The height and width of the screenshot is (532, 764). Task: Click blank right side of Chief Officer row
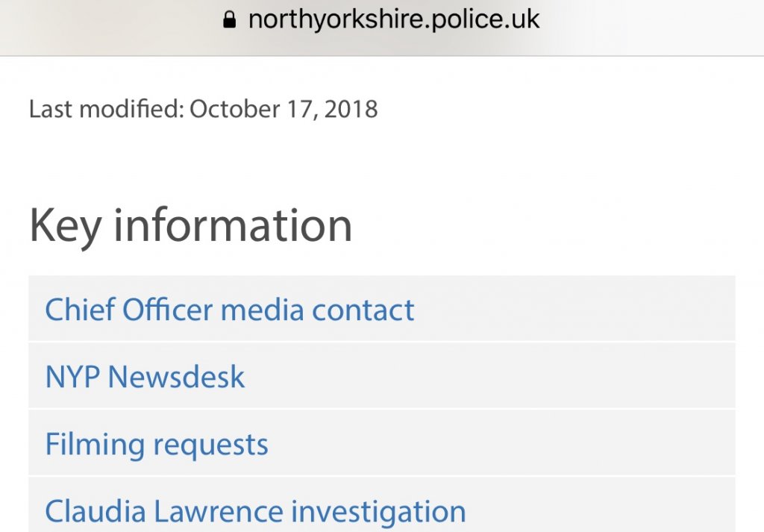597,310
